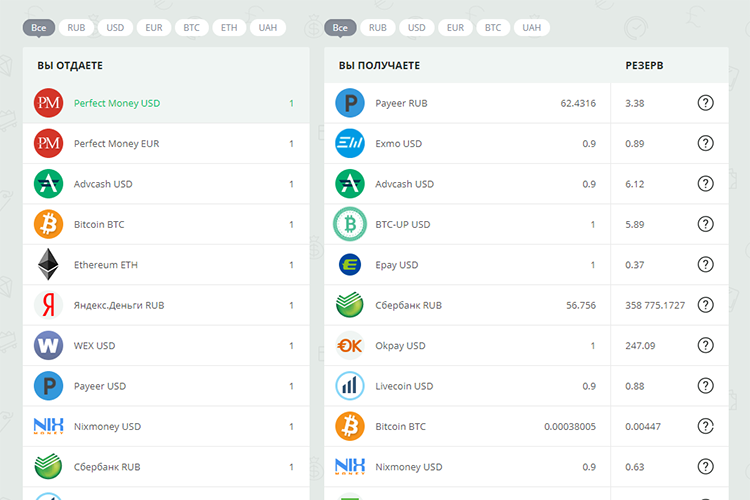Choose Яндекс.Деньги RUB label to give
The height and width of the screenshot is (500, 750).
[x=119, y=305]
